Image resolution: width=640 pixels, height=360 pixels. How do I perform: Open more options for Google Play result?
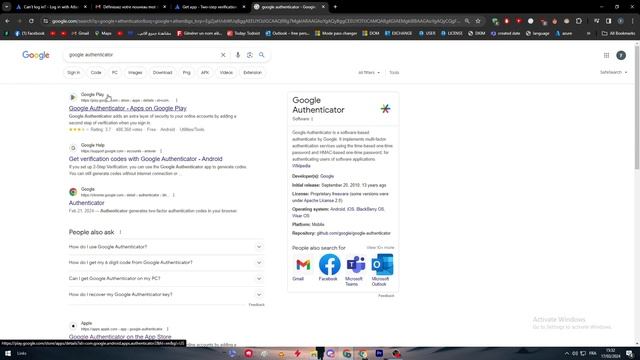(176, 100)
